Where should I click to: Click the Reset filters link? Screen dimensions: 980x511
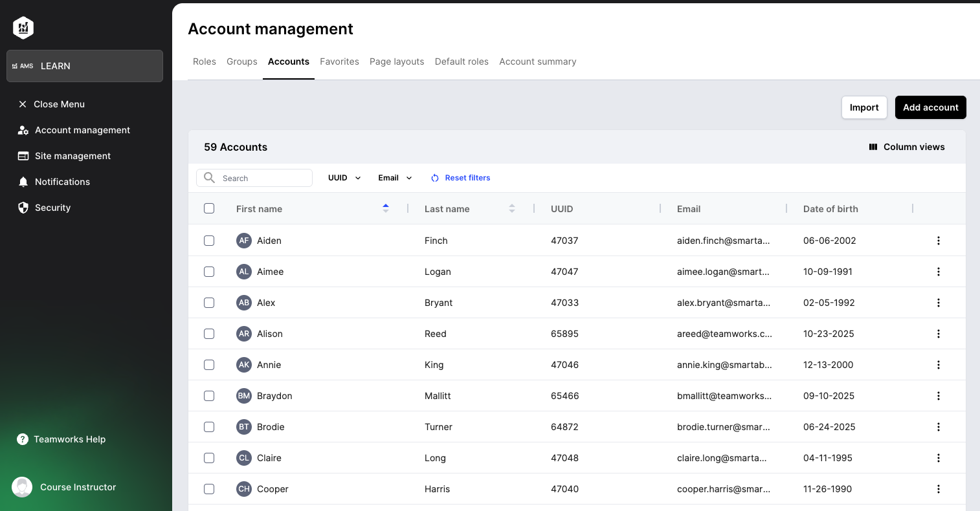click(461, 178)
